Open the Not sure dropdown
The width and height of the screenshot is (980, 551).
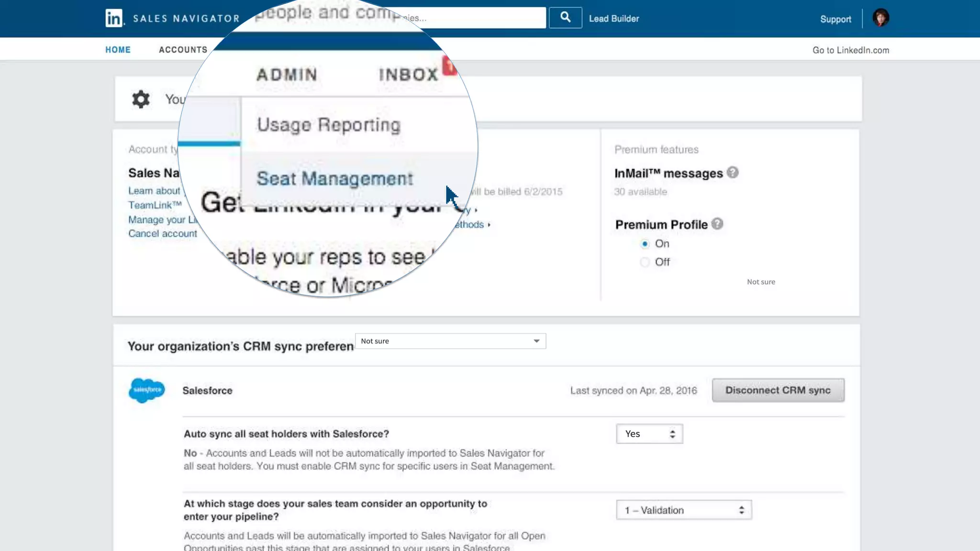(450, 341)
